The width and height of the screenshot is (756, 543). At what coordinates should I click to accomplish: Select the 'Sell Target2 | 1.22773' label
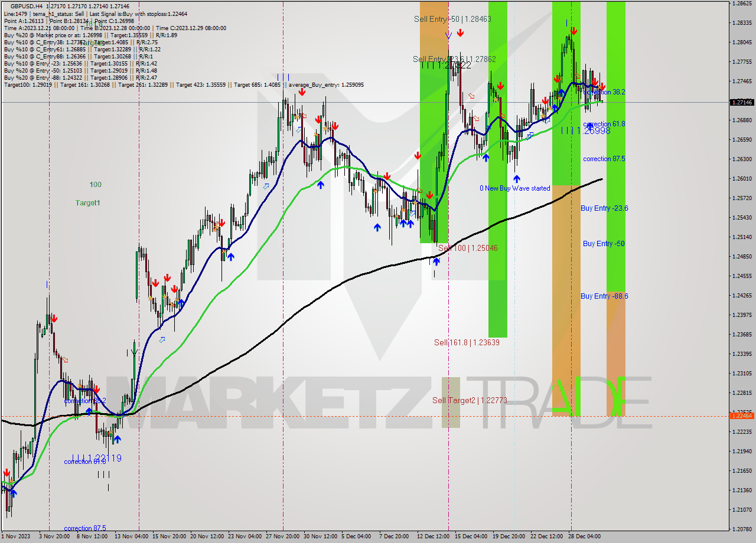470,400
